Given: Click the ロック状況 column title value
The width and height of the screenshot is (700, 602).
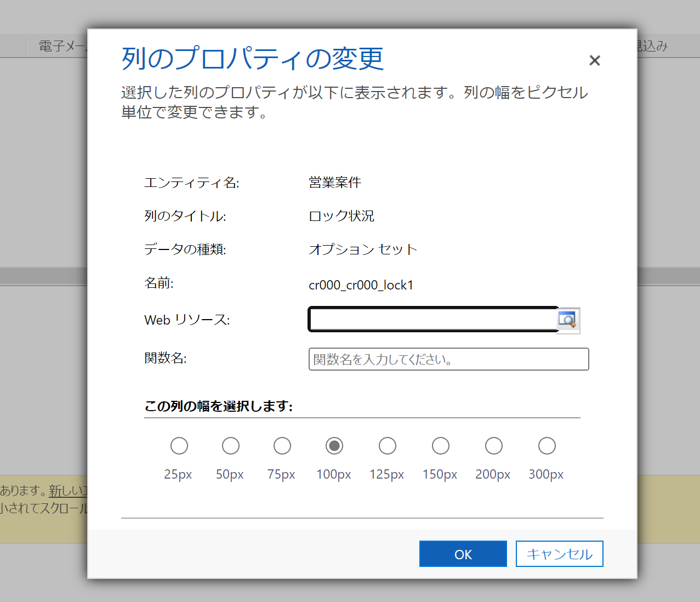Looking at the screenshot, I should pyautogui.click(x=341, y=216).
